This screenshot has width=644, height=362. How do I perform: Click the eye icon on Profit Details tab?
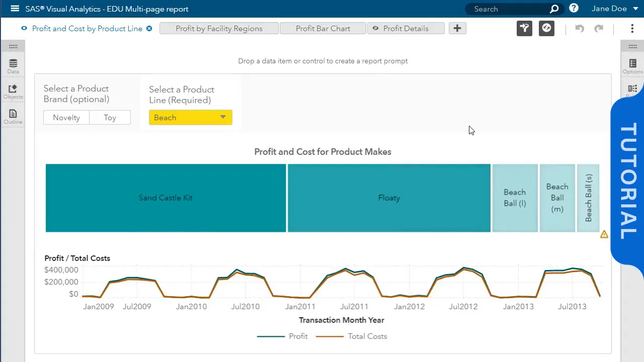pos(375,29)
